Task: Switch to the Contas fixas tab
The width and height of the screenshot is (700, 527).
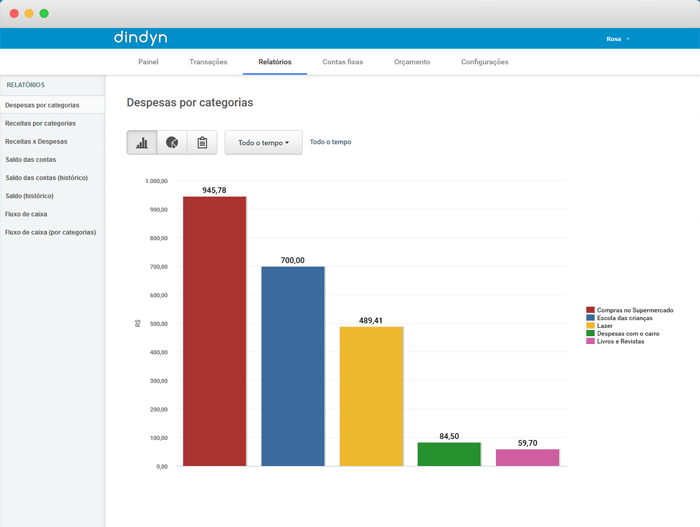Action: tap(343, 62)
